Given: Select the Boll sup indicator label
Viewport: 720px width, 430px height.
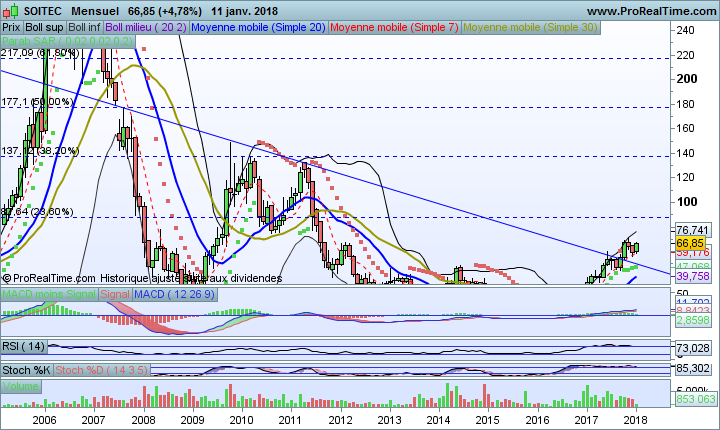Looking at the screenshot, I should click(44, 28).
